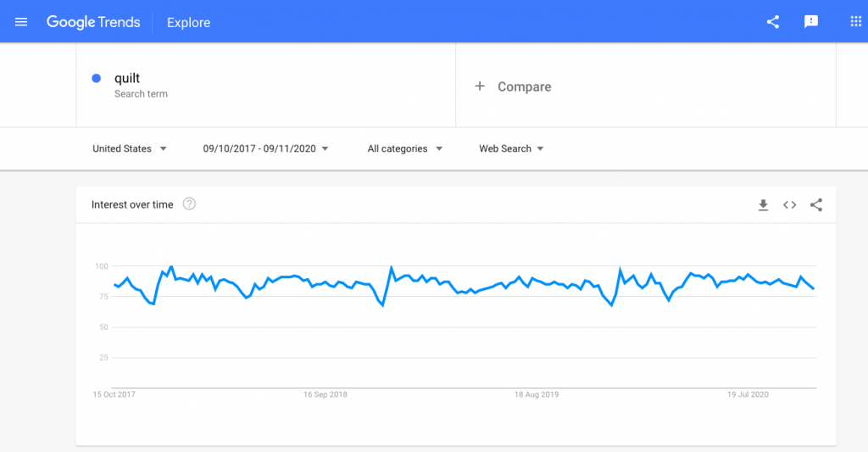Open the send feedback icon
The image size is (868, 452).
(x=811, y=22)
